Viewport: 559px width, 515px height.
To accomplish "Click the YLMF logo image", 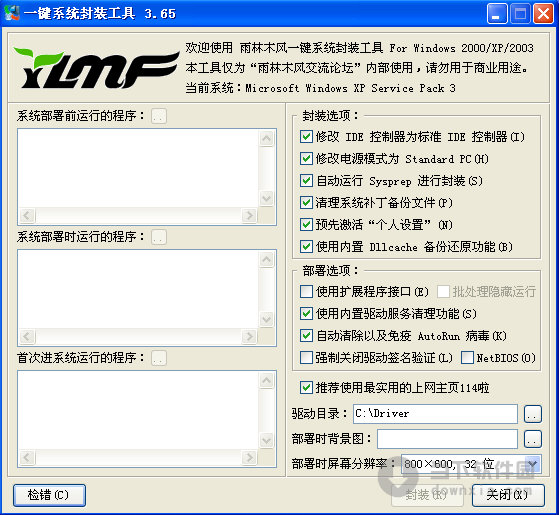I will pos(96,68).
